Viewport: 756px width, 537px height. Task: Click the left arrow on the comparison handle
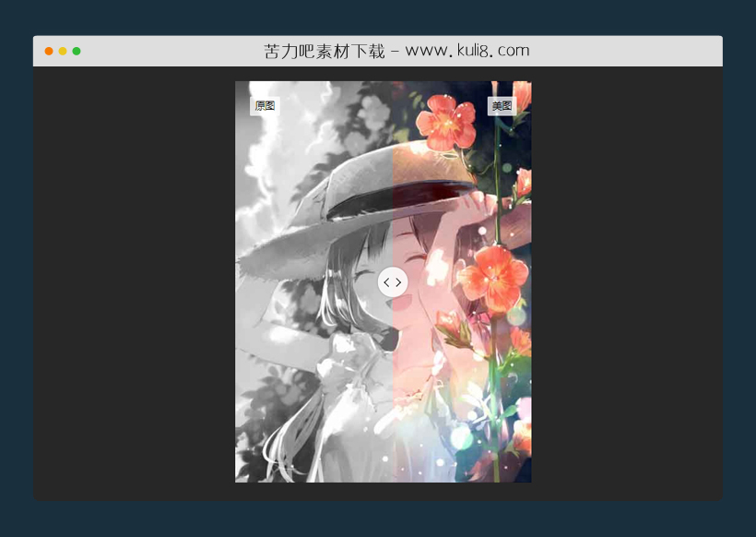click(x=387, y=282)
